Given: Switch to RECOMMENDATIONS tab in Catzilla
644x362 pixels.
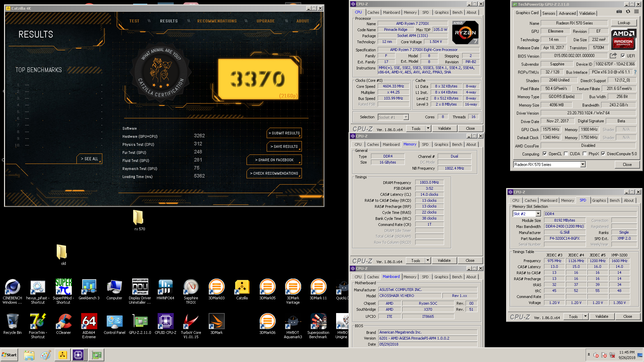Looking at the screenshot, I should coord(217,21).
